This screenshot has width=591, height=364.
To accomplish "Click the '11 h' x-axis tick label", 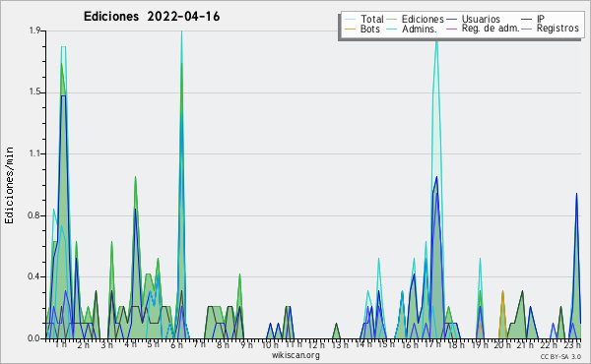I will pos(294,344).
